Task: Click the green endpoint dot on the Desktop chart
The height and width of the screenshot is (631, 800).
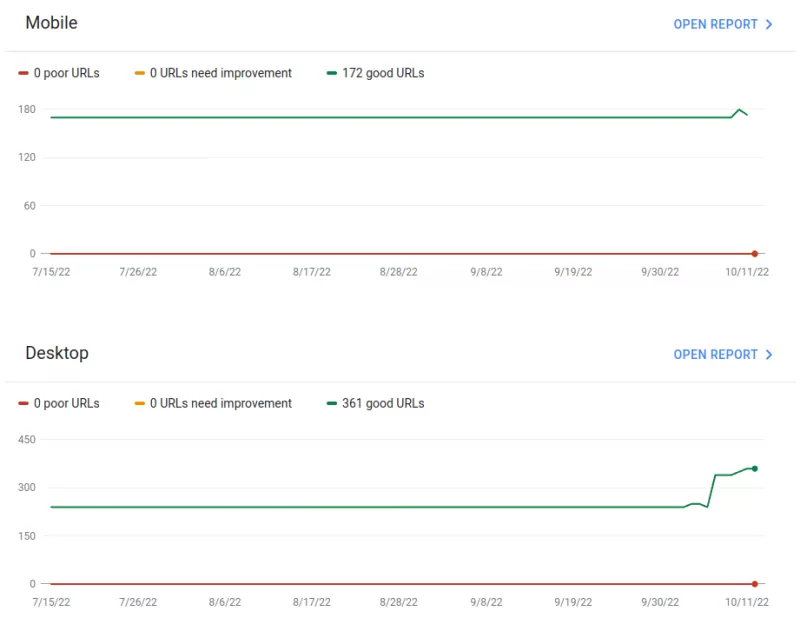Action: (754, 467)
